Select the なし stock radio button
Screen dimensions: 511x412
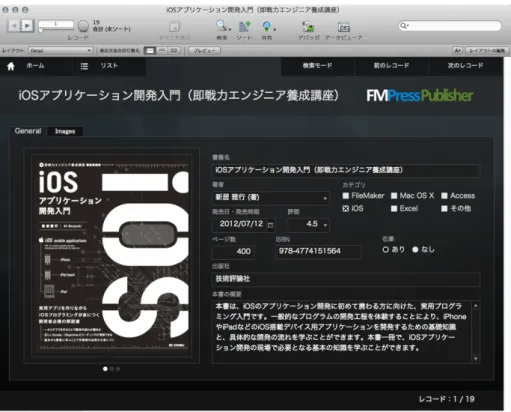click(x=415, y=249)
